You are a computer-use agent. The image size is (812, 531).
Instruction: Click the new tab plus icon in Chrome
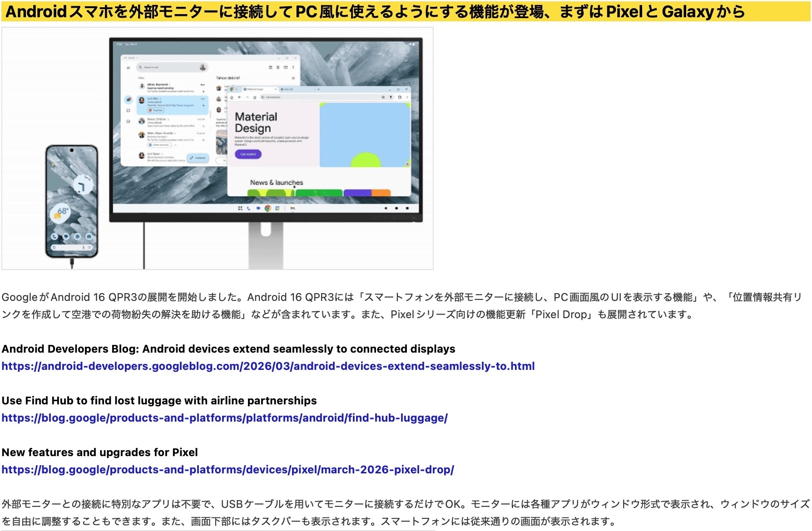pyautogui.click(x=318, y=89)
